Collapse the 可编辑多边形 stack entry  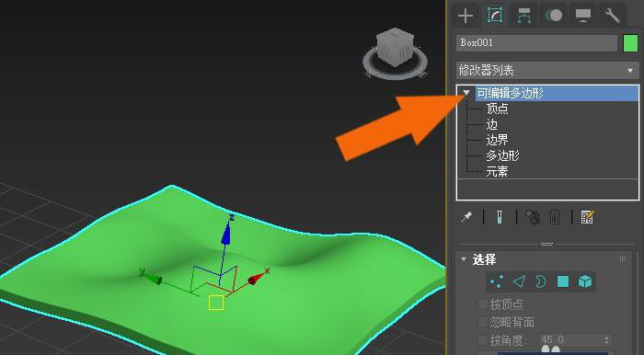[466, 93]
